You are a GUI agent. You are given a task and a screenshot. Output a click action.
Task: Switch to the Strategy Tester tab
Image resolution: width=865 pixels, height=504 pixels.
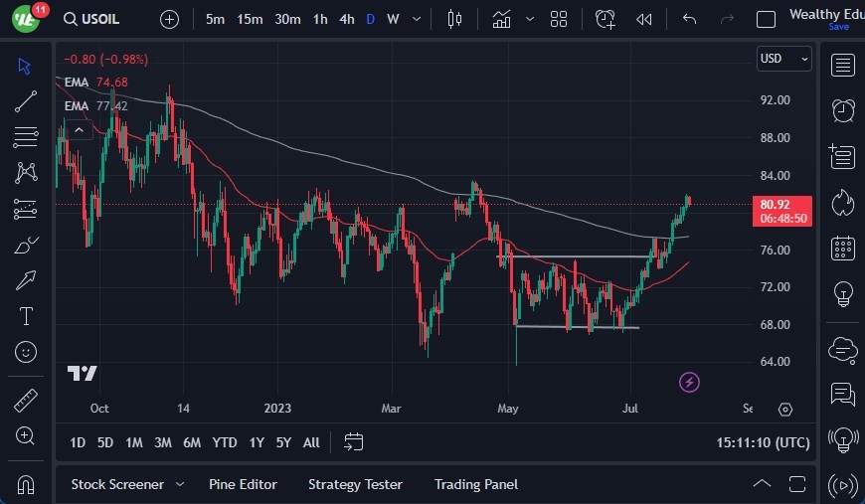coord(355,484)
